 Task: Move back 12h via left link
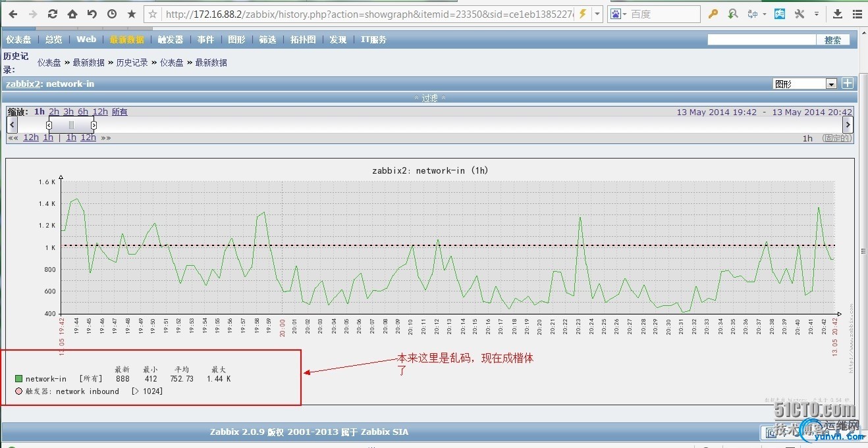31,137
